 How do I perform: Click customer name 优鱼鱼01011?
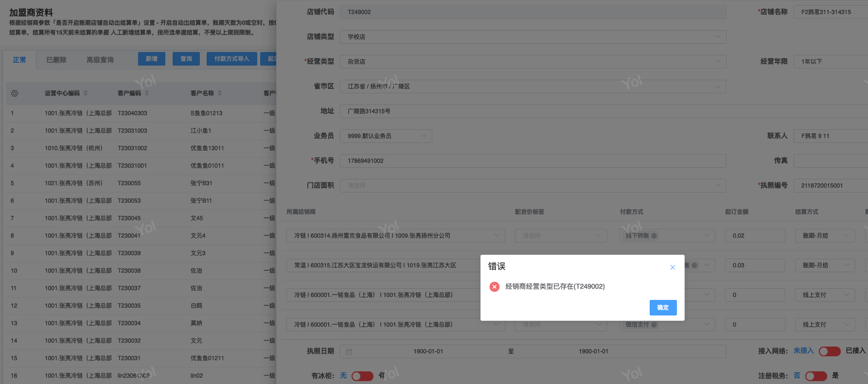(x=207, y=166)
